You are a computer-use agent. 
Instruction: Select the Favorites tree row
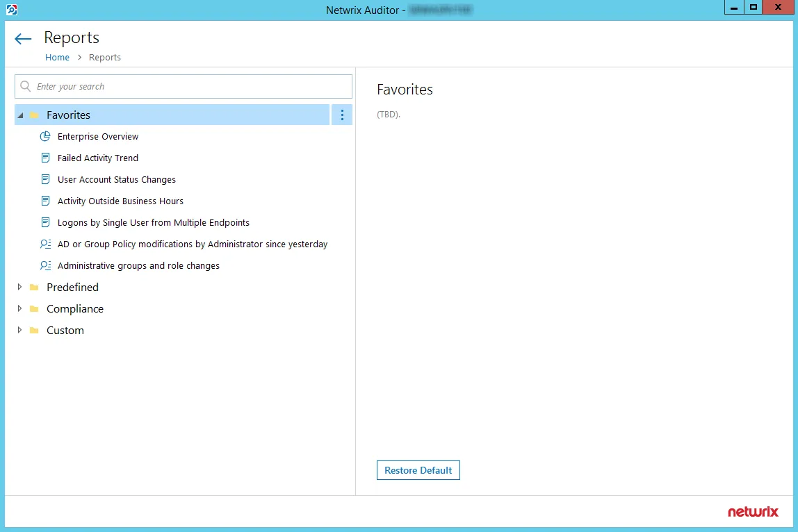(172, 115)
